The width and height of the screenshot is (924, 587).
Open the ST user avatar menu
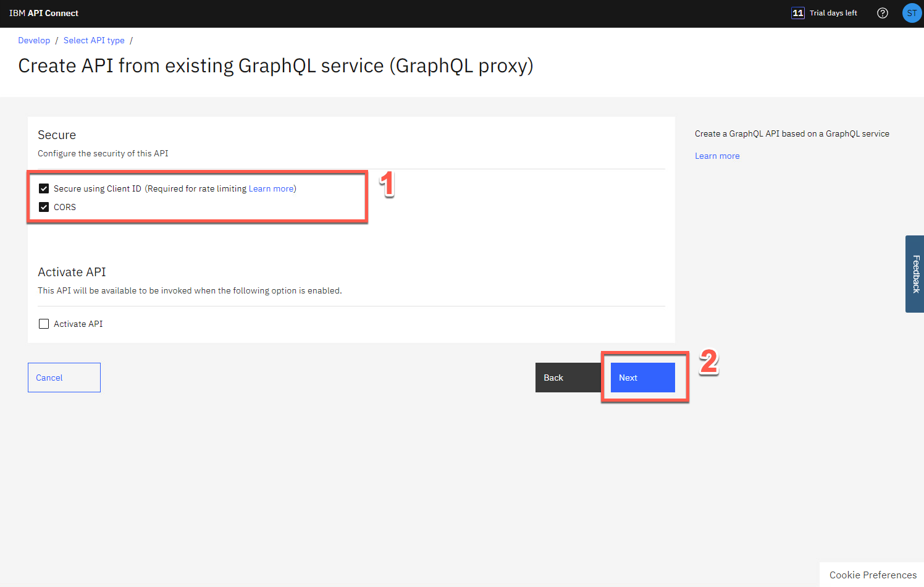912,13
